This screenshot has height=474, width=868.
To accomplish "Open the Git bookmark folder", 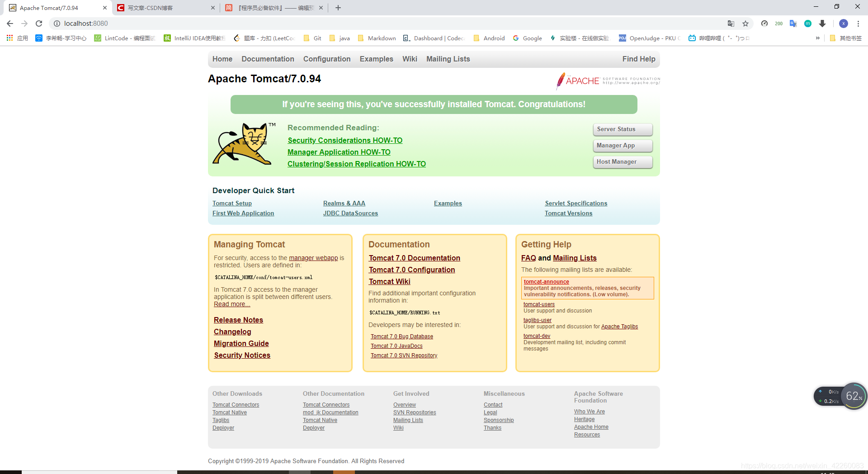I will (312, 38).
